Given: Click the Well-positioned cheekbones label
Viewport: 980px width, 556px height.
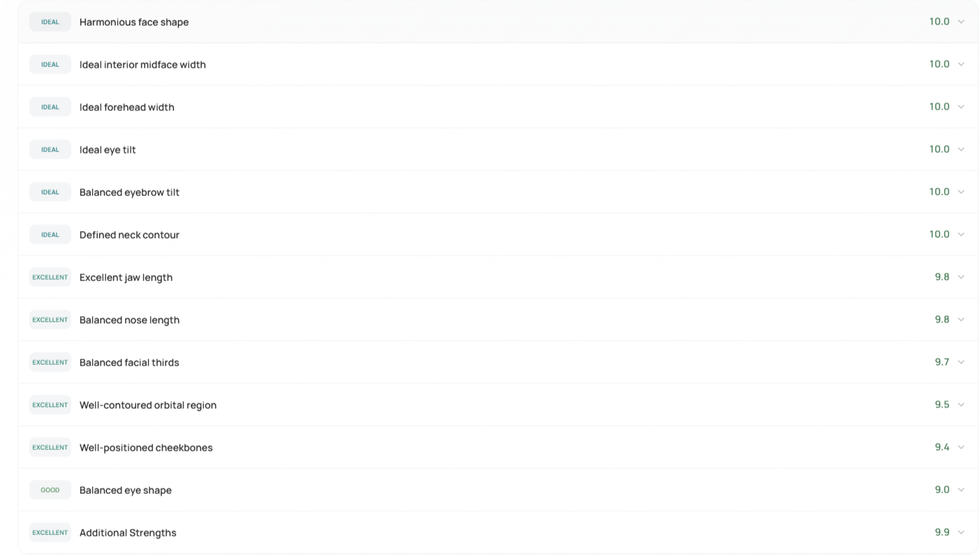Looking at the screenshot, I should (146, 448).
